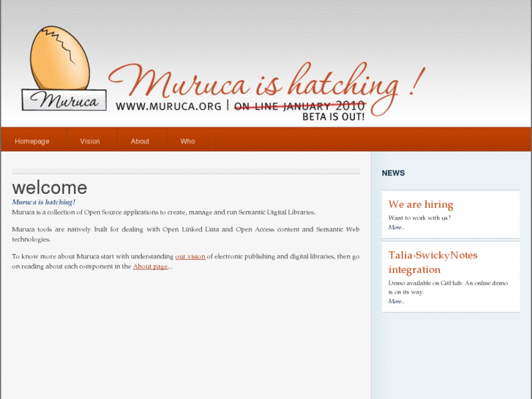532x399 pixels.
Task: Click 'Demo available on GitHub' news text
Action: point(448,287)
